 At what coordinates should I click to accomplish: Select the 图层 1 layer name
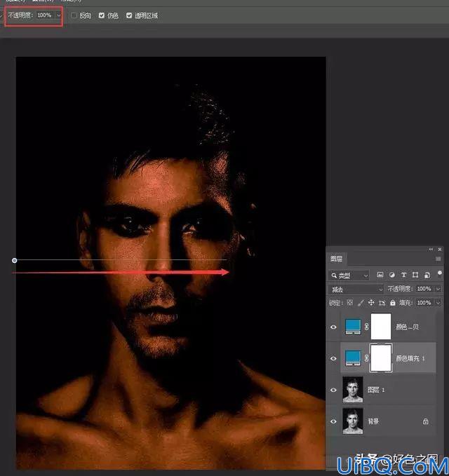point(376,390)
